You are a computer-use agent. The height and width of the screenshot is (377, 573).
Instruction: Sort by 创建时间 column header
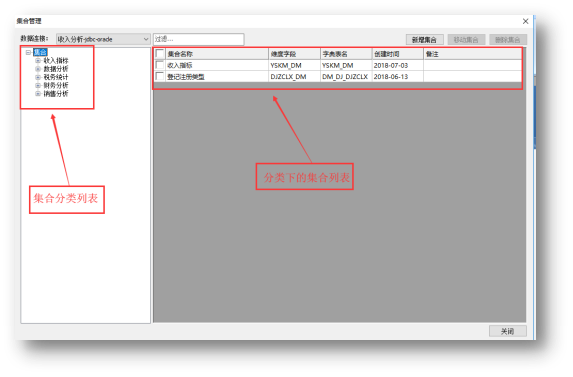click(x=398, y=54)
